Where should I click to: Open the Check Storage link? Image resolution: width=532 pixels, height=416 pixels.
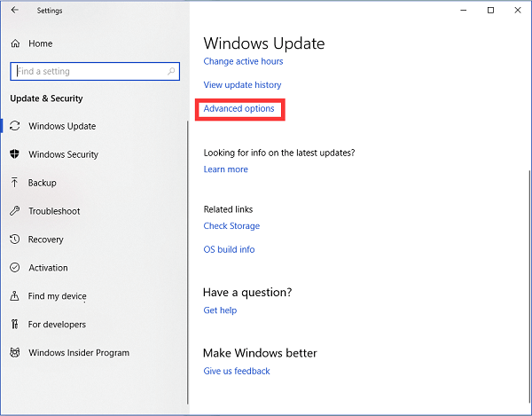231,226
